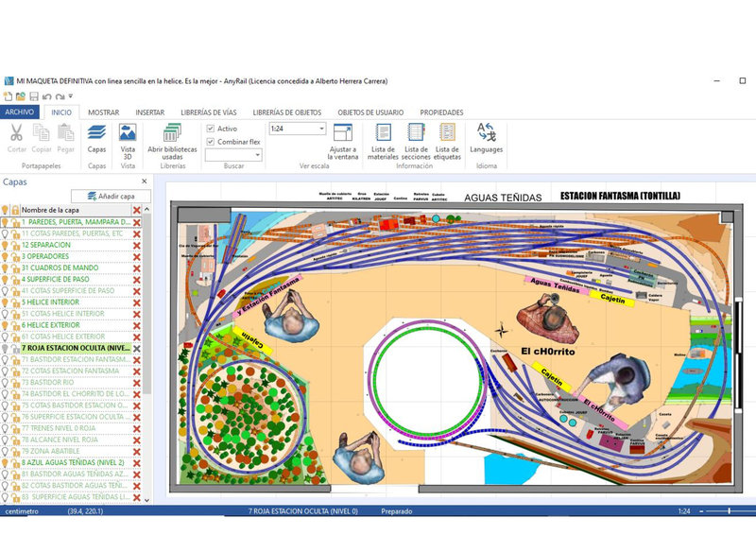Delete layer 12 SEPARACION with red X
The image size is (756, 535).
pos(137,245)
